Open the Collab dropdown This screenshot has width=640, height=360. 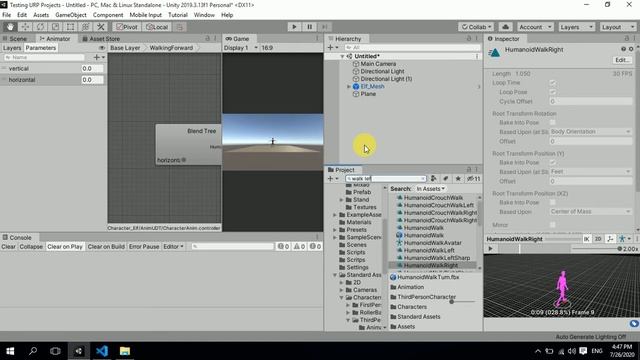tap(476, 27)
